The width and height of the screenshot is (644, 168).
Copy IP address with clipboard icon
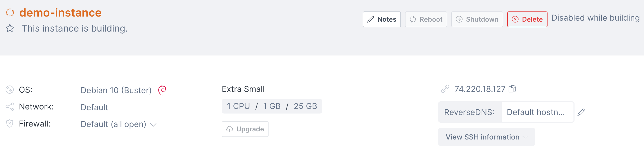(512, 89)
